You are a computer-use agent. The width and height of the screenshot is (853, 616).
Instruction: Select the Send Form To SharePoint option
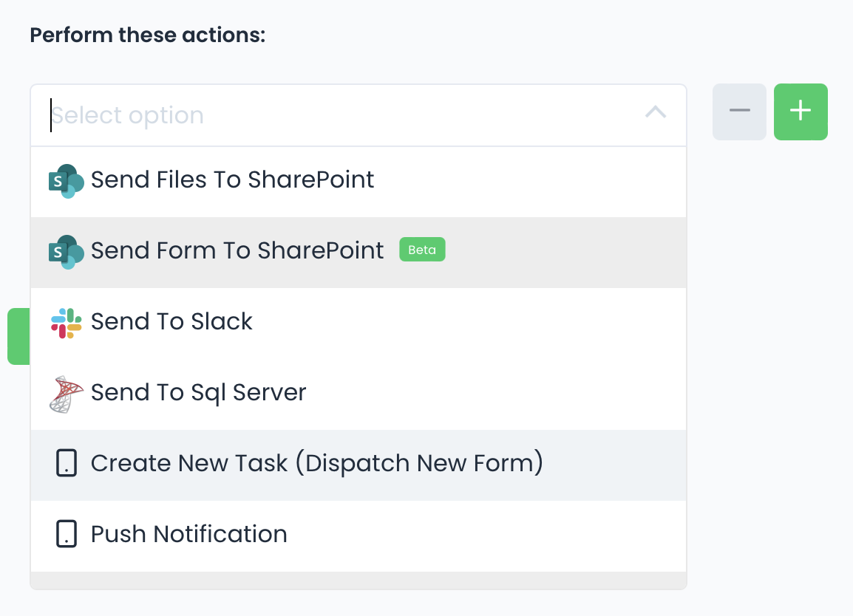tap(237, 251)
